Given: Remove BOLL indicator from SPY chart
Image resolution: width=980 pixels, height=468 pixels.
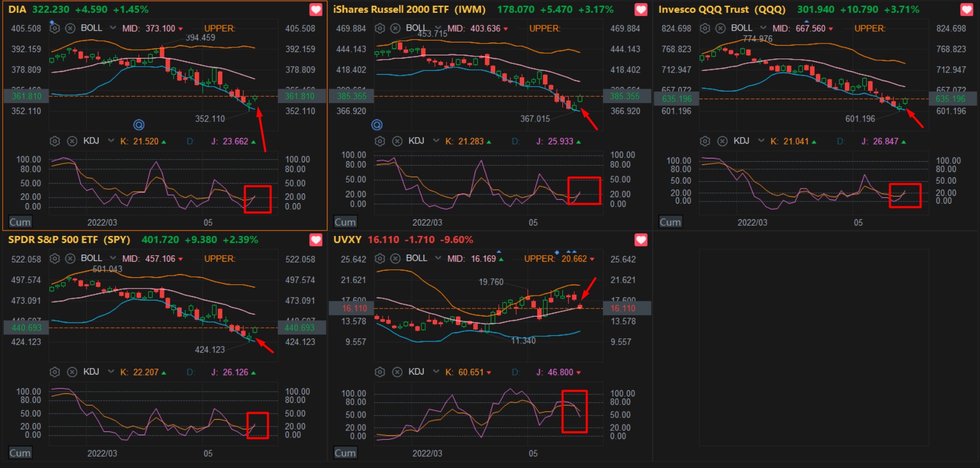Looking at the screenshot, I should point(70,258).
